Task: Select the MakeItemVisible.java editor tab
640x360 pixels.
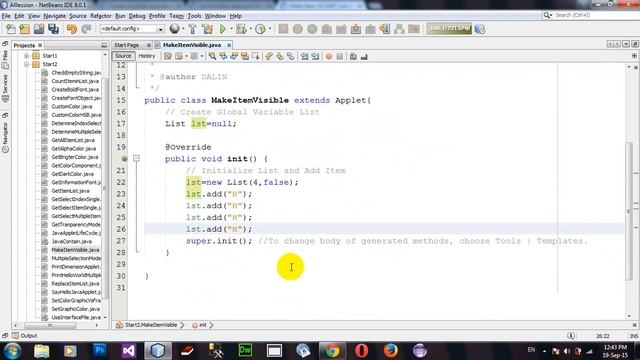Action: tap(192, 45)
